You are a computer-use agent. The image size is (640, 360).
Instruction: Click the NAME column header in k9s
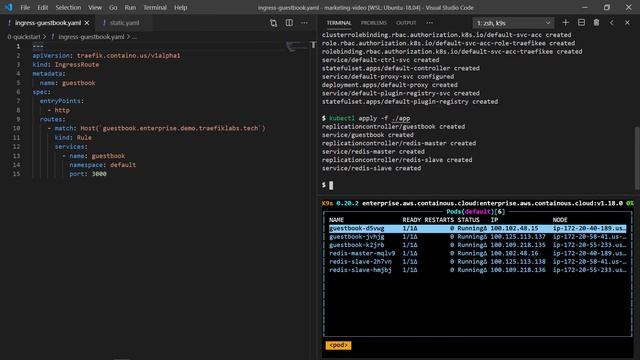[x=336, y=220]
